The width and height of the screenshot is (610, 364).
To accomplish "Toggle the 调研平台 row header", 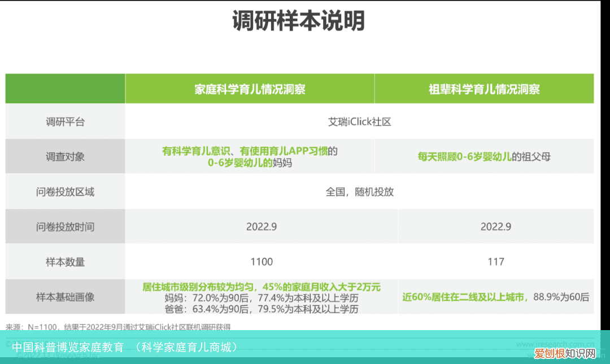I will (x=65, y=121).
